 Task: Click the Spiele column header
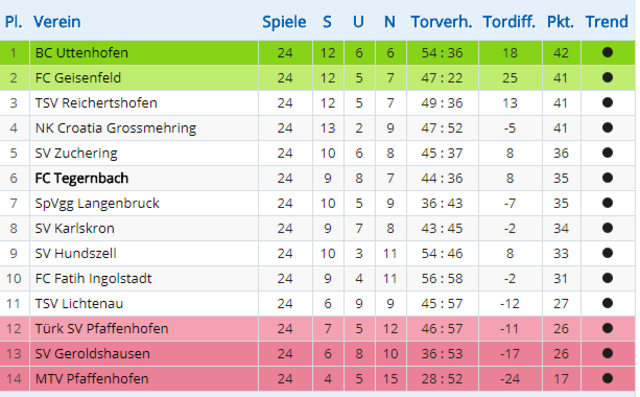click(x=284, y=22)
